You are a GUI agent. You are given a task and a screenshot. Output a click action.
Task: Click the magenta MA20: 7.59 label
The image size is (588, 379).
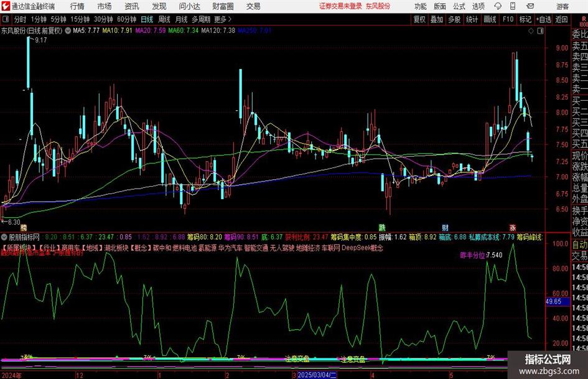coord(150,30)
